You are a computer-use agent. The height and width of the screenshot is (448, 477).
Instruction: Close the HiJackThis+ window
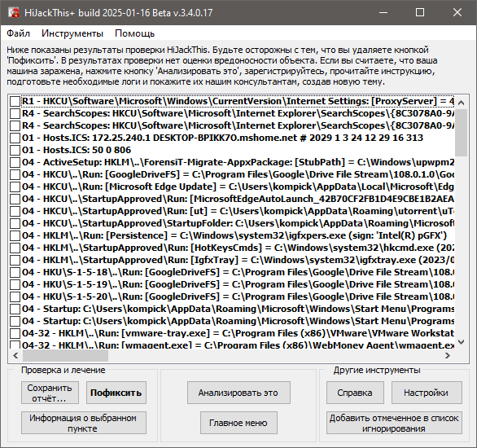pos(457,12)
